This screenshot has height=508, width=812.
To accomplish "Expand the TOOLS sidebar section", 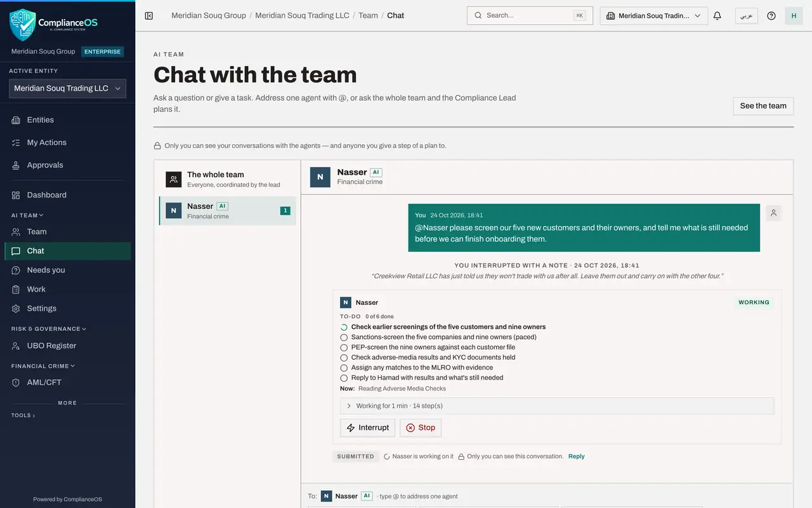I will point(23,415).
